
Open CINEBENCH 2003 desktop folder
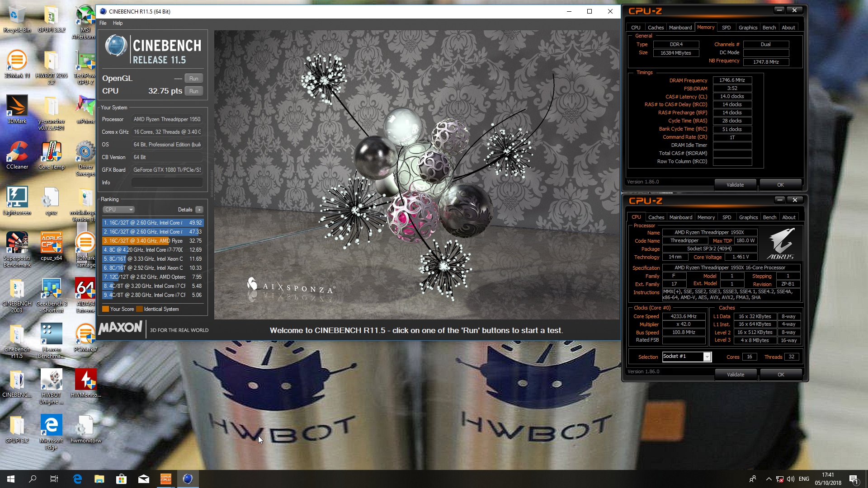coord(17,296)
